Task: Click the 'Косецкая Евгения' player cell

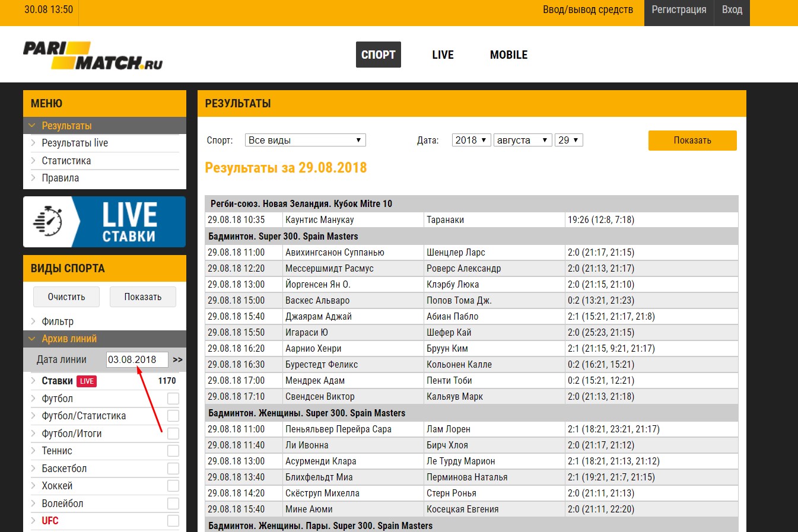Action: point(494,509)
